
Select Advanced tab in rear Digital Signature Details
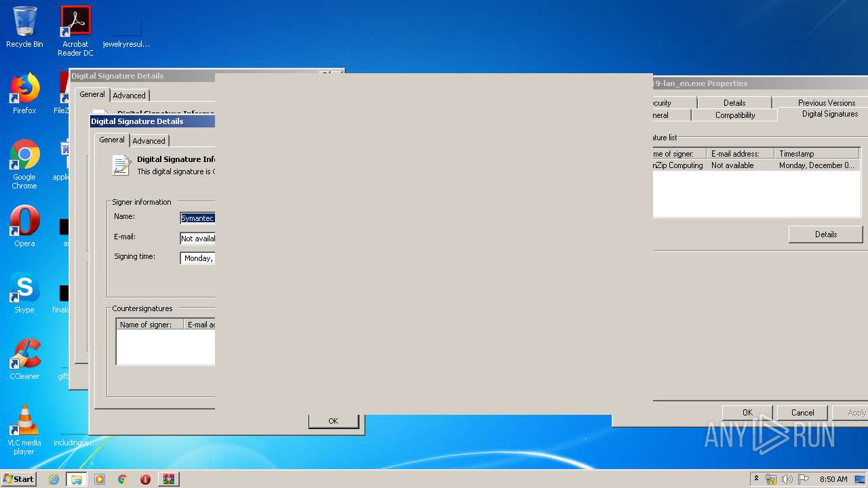[129, 95]
